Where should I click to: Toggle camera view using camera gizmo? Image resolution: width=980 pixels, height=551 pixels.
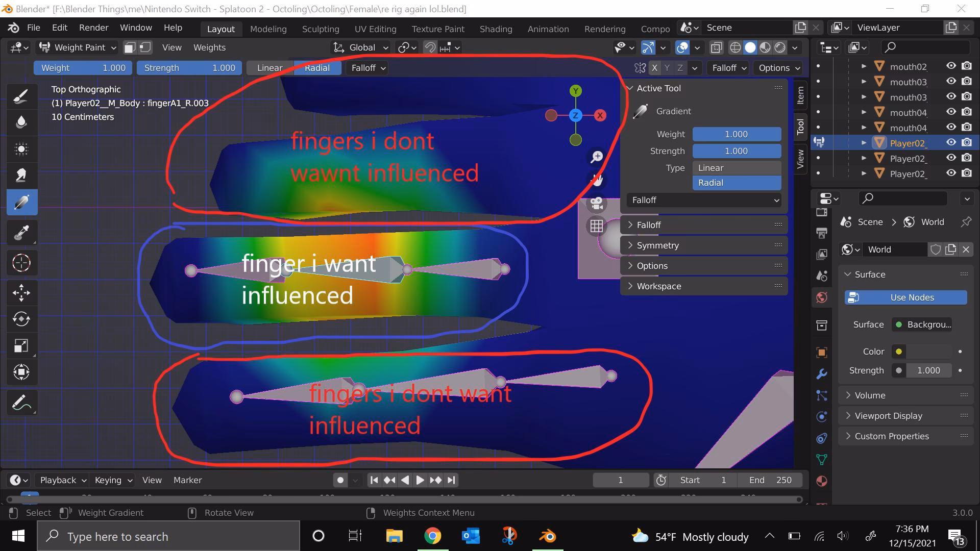click(x=597, y=203)
